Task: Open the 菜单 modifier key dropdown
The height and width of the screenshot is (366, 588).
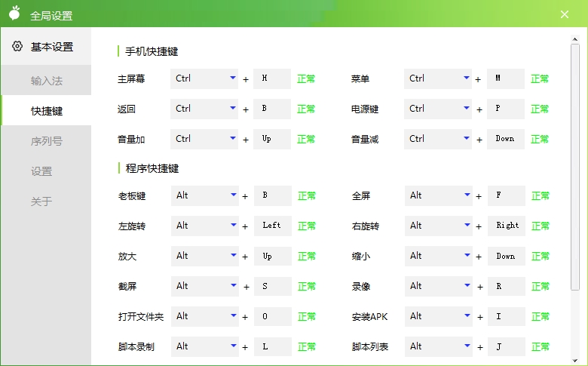Action: 438,78
